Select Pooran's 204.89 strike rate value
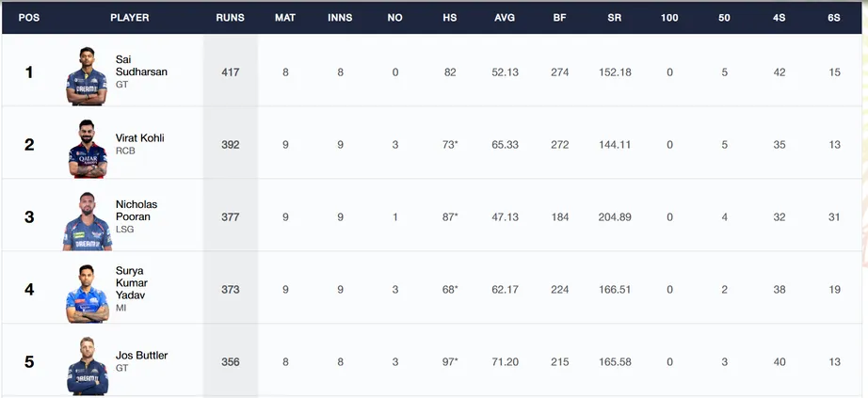868x398 pixels. pos(615,217)
